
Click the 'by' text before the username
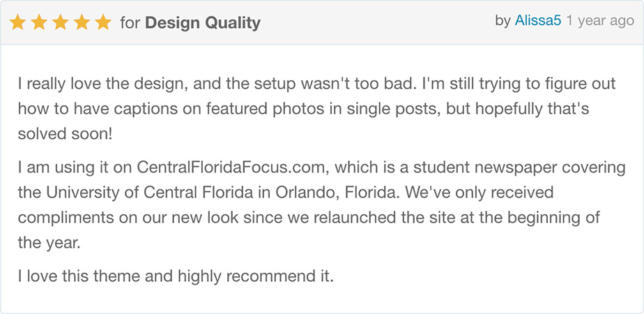[x=503, y=21]
